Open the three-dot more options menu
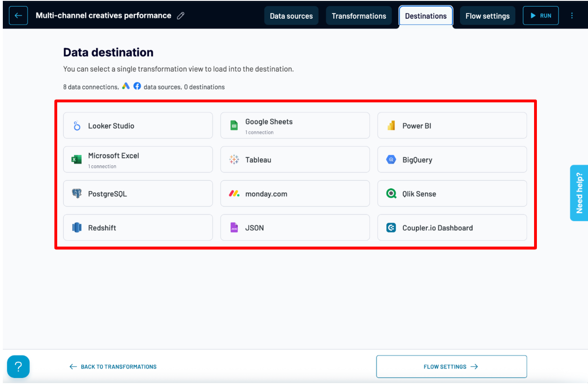This screenshot has width=588, height=385. 572,15
